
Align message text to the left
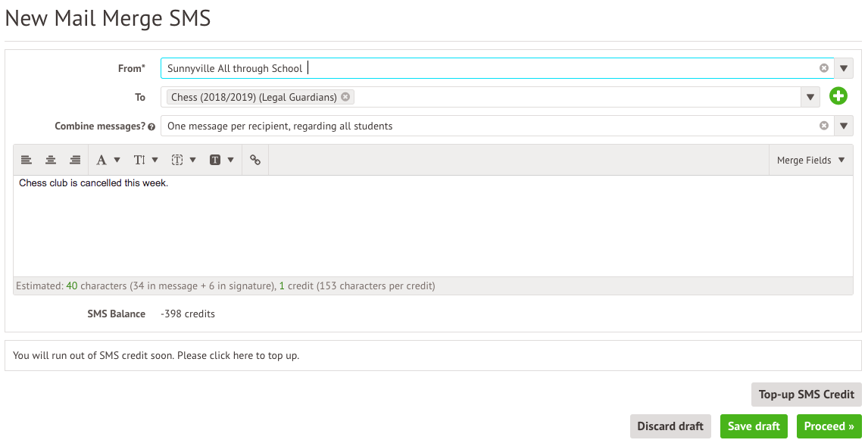[x=26, y=160]
